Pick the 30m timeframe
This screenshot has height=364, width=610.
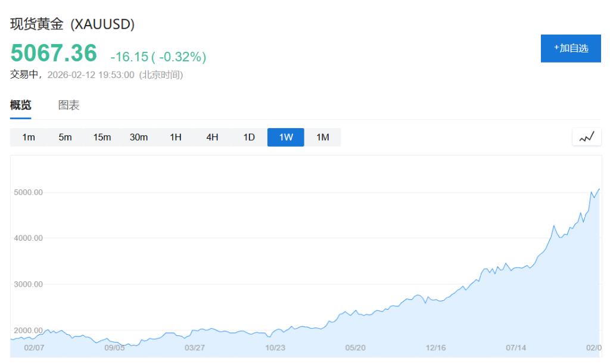point(139,137)
